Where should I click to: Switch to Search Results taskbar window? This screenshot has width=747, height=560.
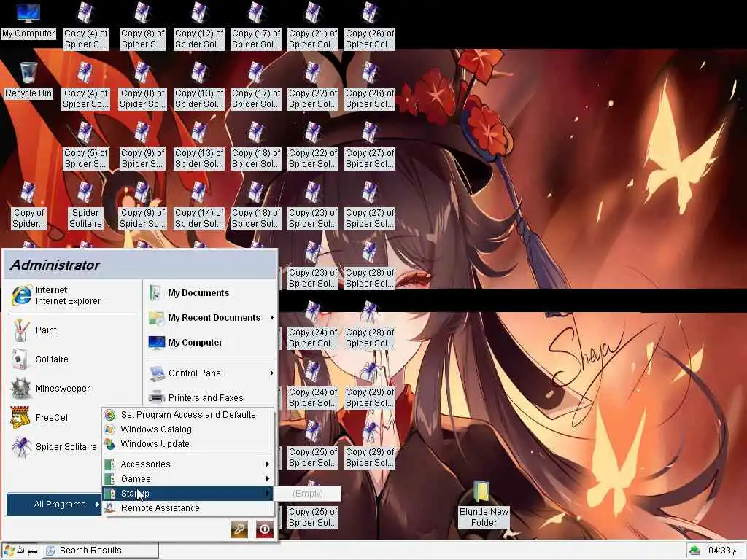101,551
